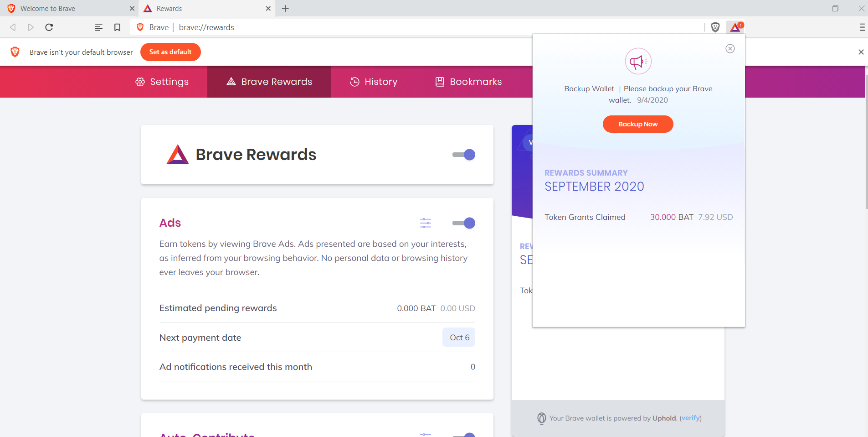Click the Brave lion icon in address bar
Image resolution: width=868 pixels, height=437 pixels.
coord(140,27)
